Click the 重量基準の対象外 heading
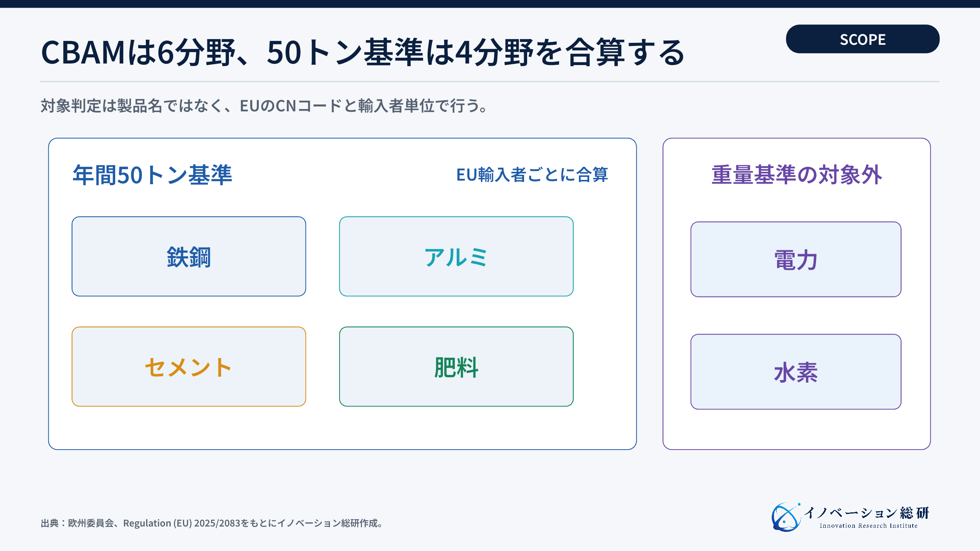The width and height of the screenshot is (980, 551). 797,175
